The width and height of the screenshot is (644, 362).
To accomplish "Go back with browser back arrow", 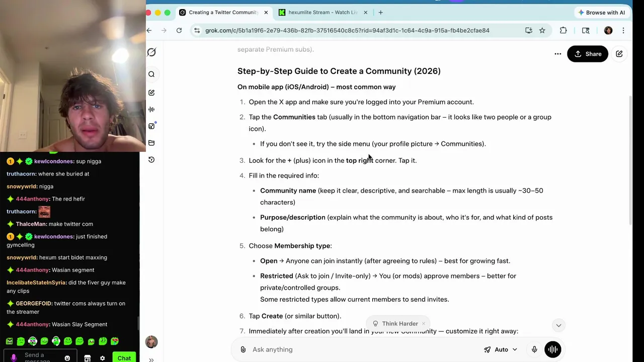I will [x=149, y=31].
